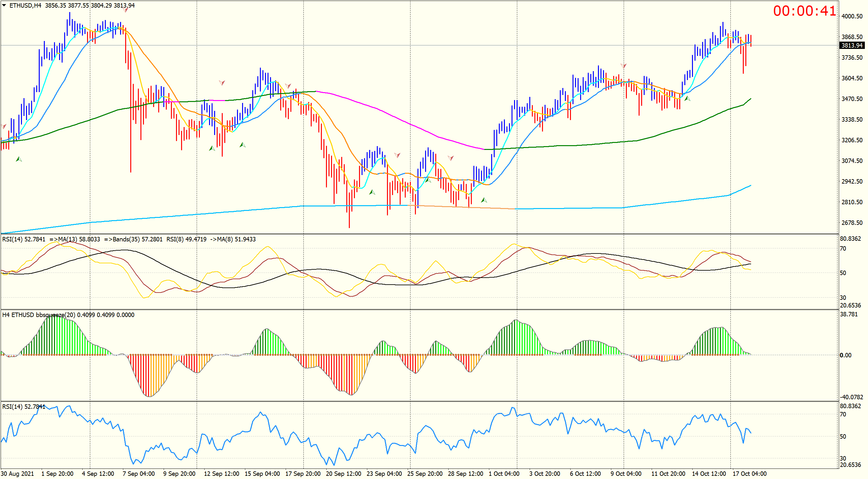Click the green buy arrow below the 28 Sep lows
The image size is (868, 479).
click(x=484, y=200)
